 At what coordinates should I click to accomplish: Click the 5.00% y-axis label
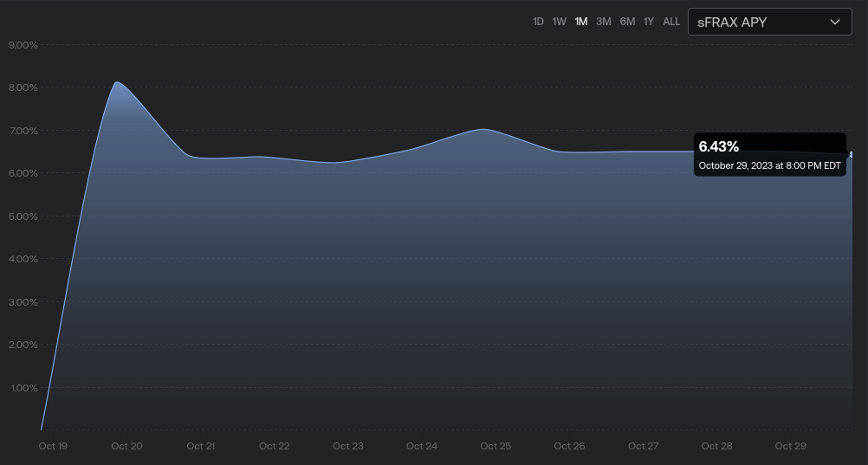click(x=23, y=216)
